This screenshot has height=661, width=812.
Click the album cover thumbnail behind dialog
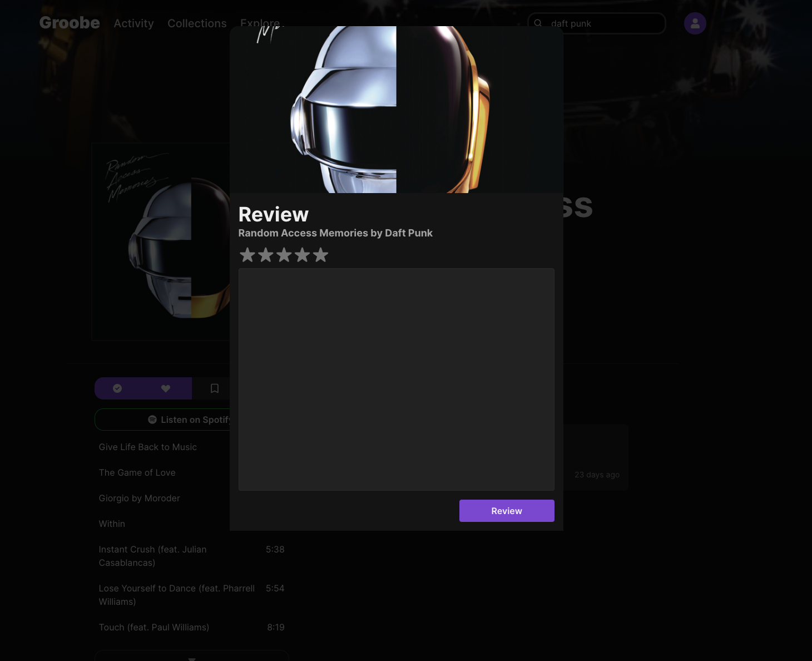coord(161,241)
